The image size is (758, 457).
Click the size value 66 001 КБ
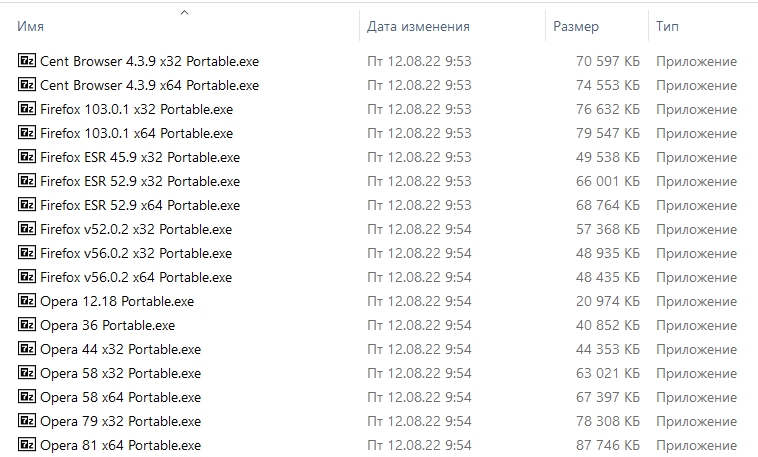[608, 181]
